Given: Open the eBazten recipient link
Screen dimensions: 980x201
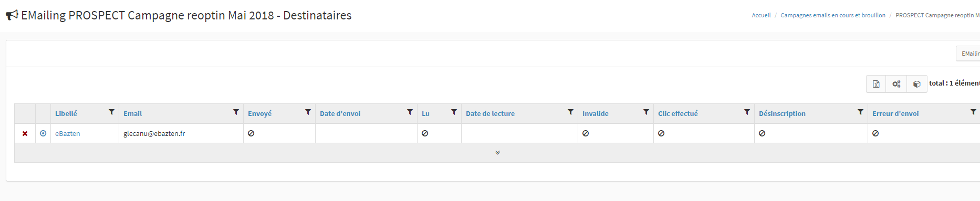Looking at the screenshot, I should (x=68, y=134).
